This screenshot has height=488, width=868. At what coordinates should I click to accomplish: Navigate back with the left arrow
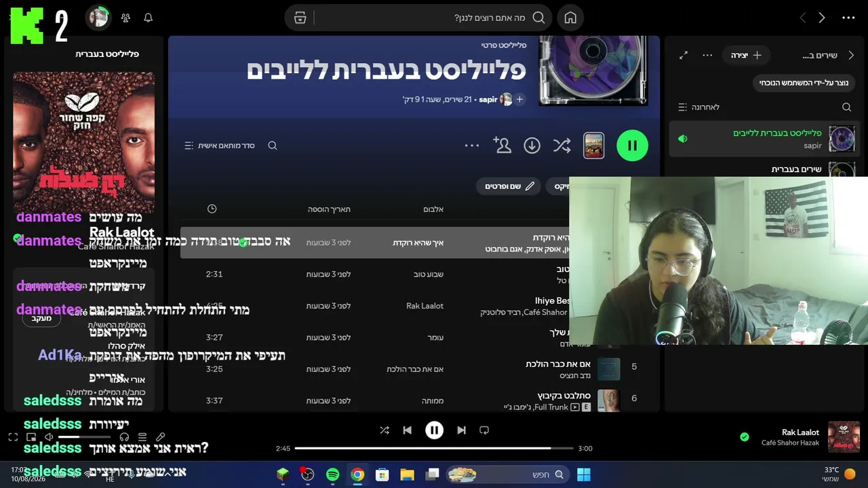(x=803, y=18)
